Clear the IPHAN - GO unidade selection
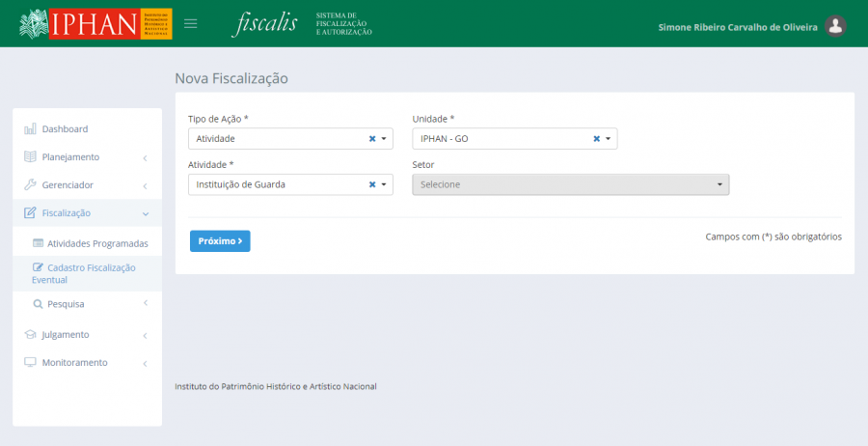The image size is (868, 446). (596, 139)
